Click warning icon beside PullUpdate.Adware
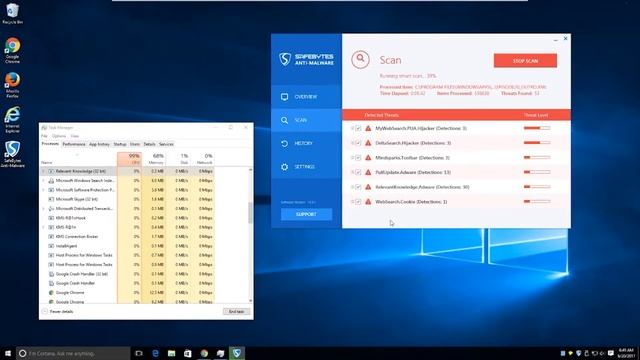This screenshot has width=640, height=360. pyautogui.click(x=368, y=172)
